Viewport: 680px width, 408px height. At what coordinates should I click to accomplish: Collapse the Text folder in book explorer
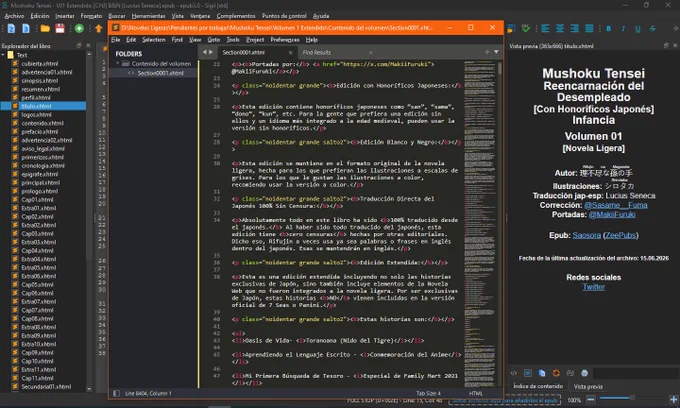(x=3, y=55)
